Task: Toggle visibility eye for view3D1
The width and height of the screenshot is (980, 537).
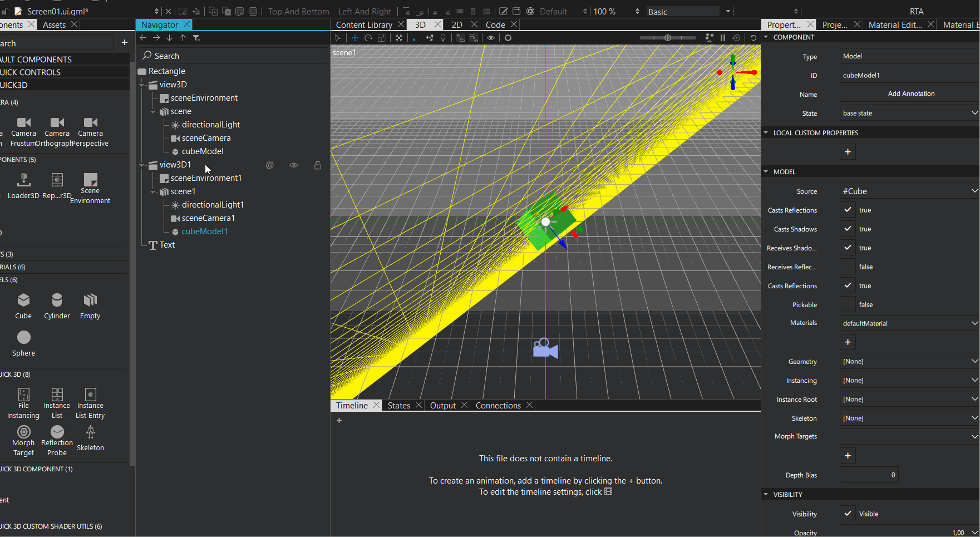Action: point(294,165)
